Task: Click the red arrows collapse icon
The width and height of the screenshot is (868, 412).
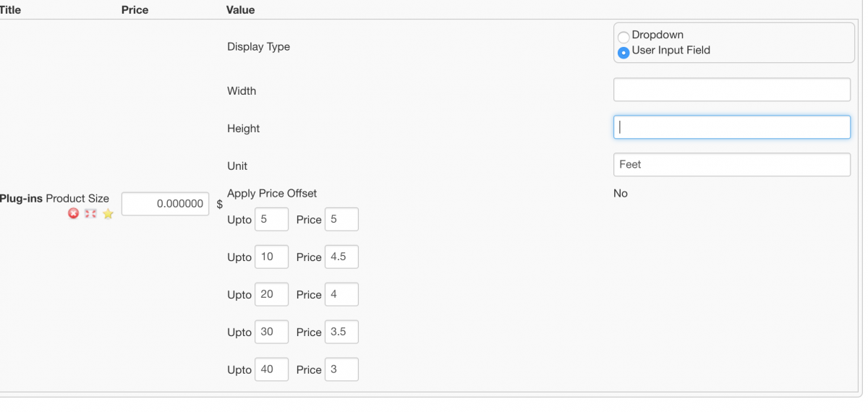Action: coord(90,213)
